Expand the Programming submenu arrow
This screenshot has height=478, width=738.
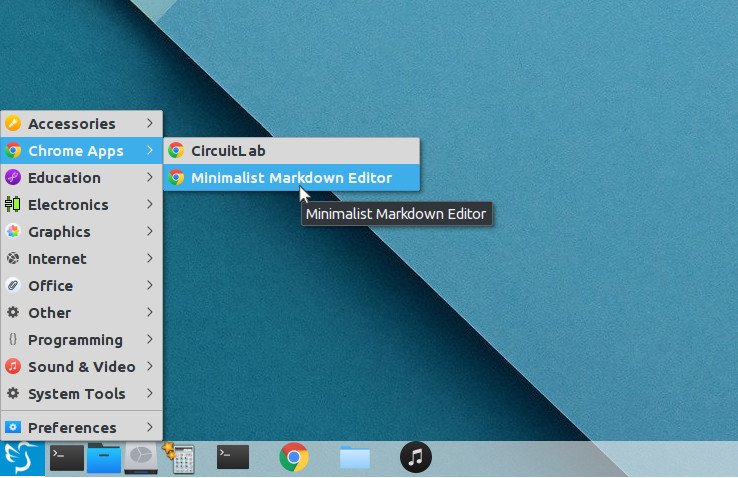150,339
